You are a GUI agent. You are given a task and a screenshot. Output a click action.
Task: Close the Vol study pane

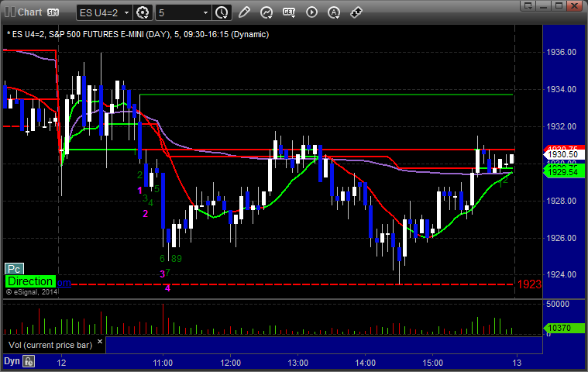[x=100, y=341]
